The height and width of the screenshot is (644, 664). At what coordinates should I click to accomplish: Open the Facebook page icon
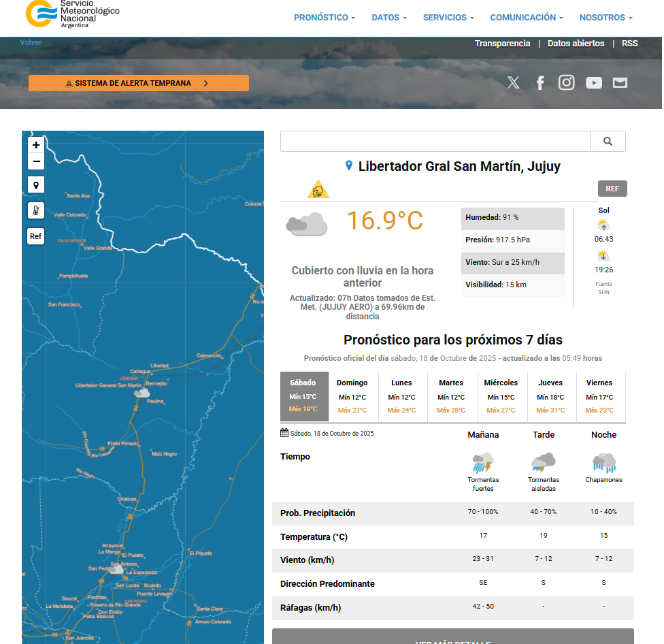[x=540, y=83]
